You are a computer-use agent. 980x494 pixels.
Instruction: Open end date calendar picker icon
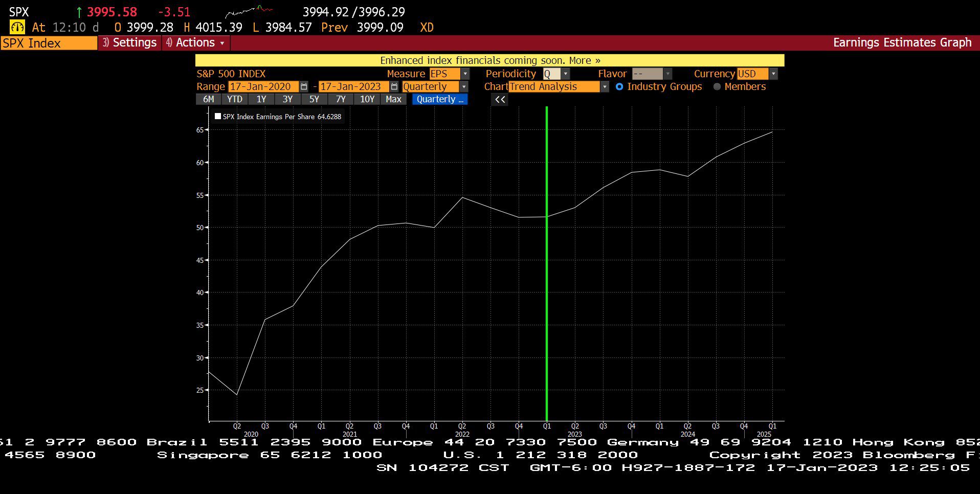coord(394,87)
